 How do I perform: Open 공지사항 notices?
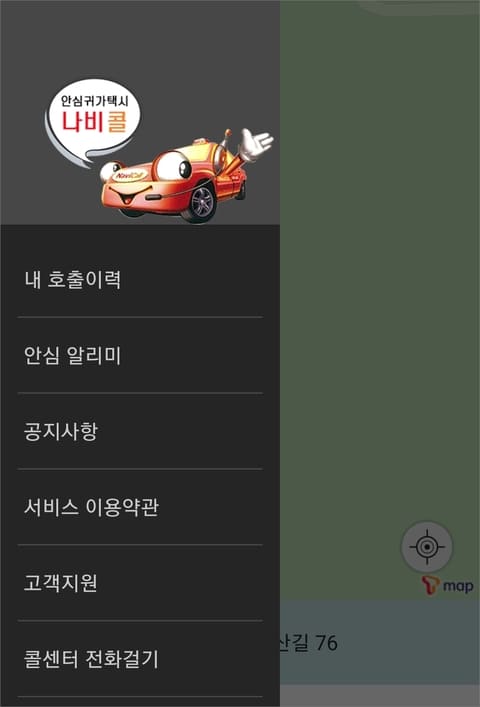140,431
